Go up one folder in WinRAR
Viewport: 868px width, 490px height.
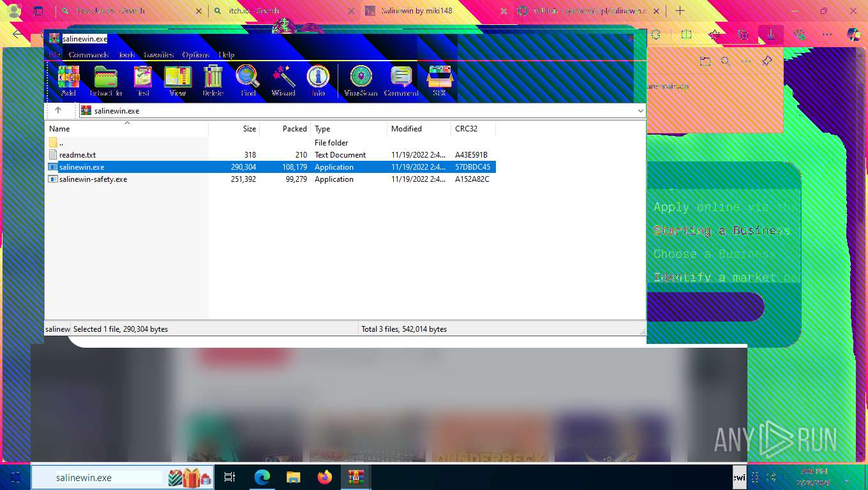[x=58, y=110]
